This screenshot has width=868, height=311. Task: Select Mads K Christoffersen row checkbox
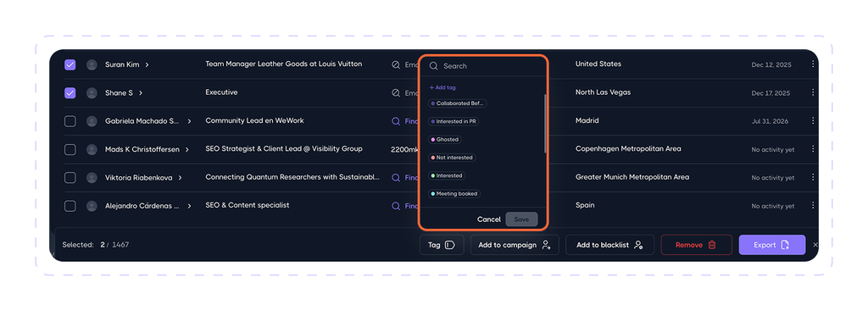pyautogui.click(x=70, y=149)
